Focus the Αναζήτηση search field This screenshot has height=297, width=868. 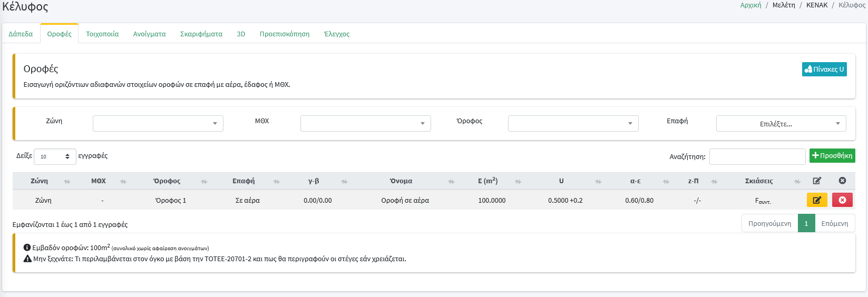pyautogui.click(x=757, y=156)
